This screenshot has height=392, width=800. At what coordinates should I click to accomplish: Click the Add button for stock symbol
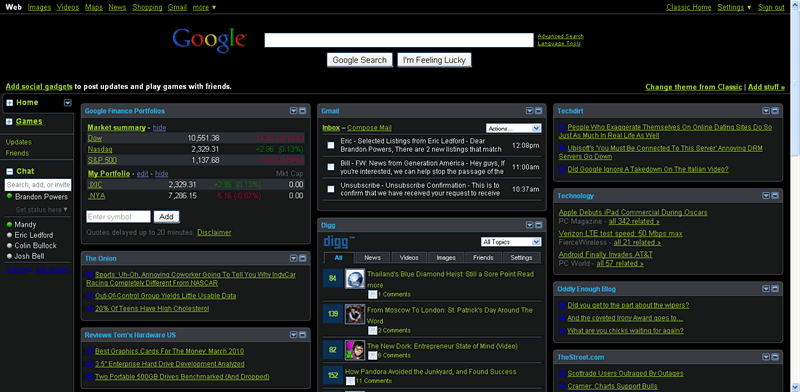166,216
